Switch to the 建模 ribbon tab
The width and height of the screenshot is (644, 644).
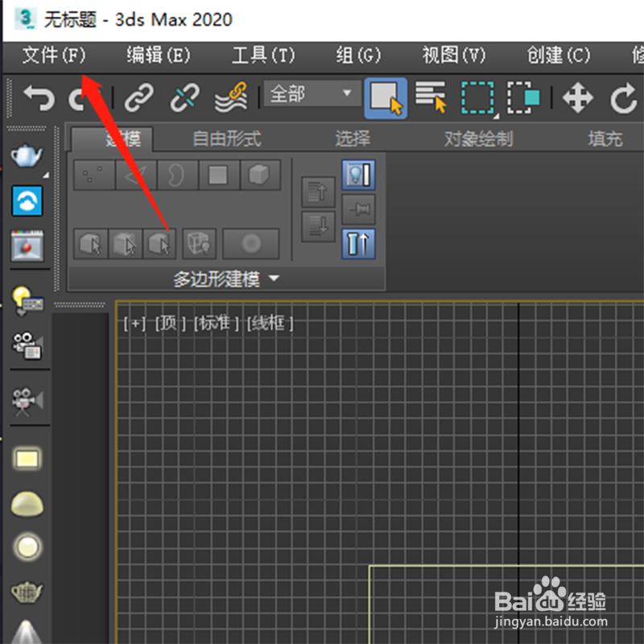click(112, 138)
